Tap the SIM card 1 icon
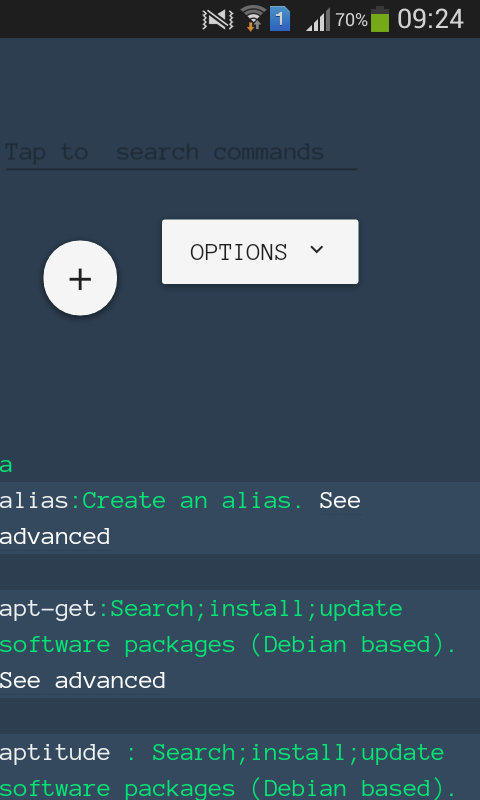The width and height of the screenshot is (480, 800). click(280, 20)
